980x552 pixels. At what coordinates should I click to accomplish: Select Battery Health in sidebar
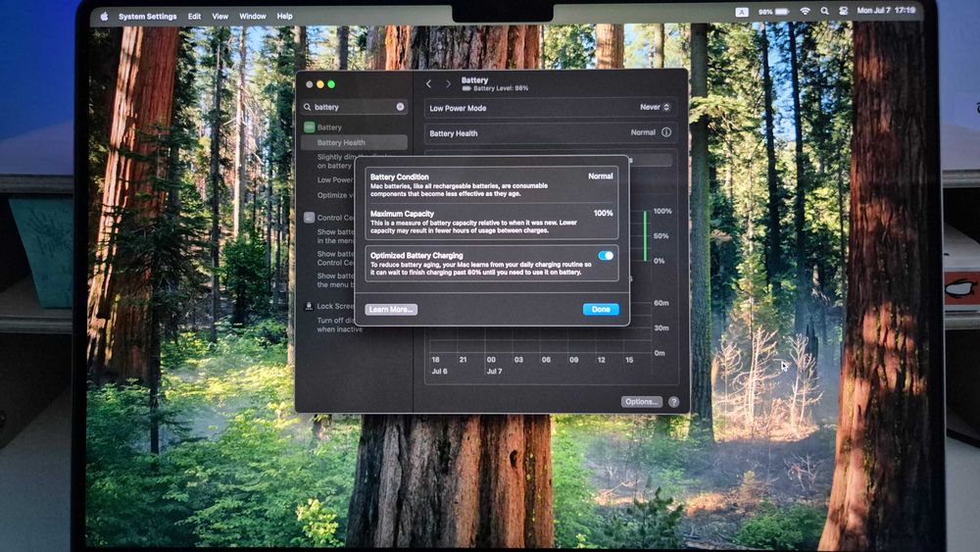[x=354, y=142]
